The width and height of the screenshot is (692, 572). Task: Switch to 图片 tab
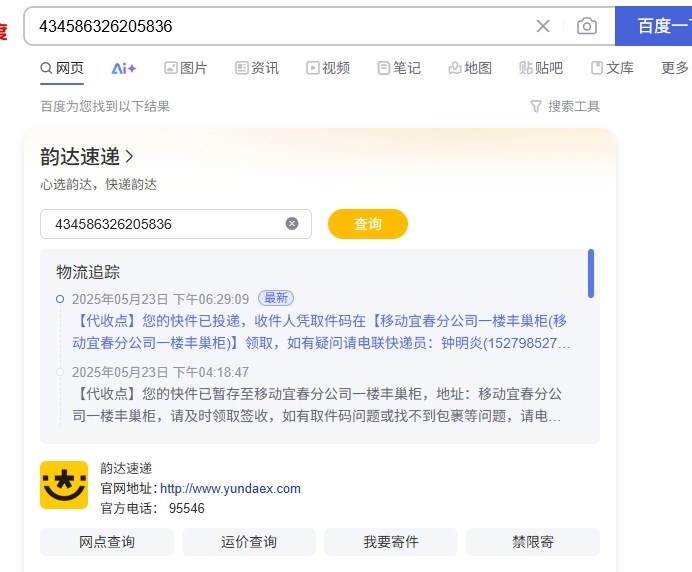(185, 68)
